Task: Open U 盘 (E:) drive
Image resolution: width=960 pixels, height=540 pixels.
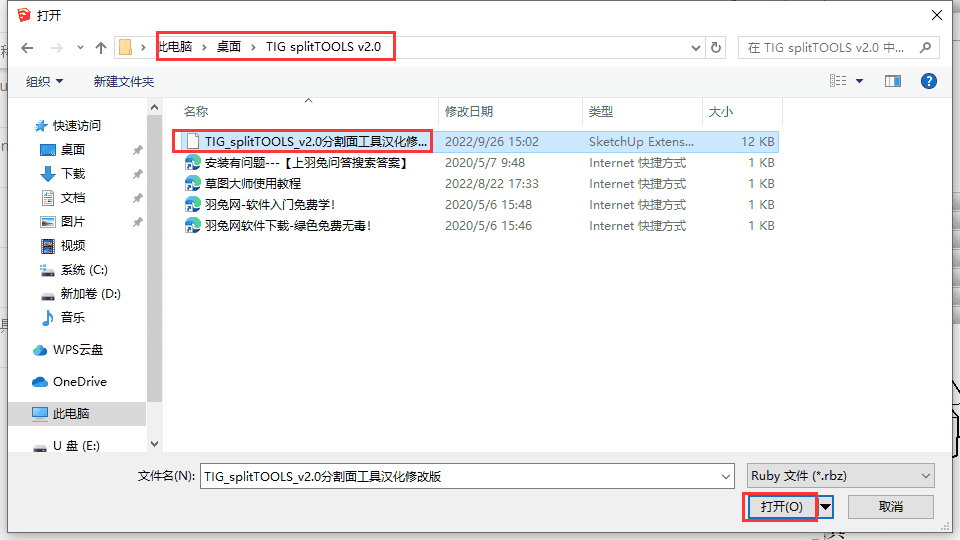Action: click(x=76, y=446)
